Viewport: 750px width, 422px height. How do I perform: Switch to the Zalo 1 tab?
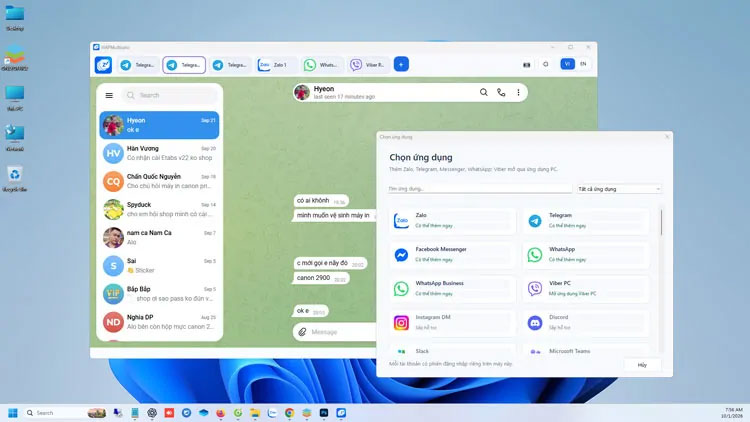[x=276, y=65]
